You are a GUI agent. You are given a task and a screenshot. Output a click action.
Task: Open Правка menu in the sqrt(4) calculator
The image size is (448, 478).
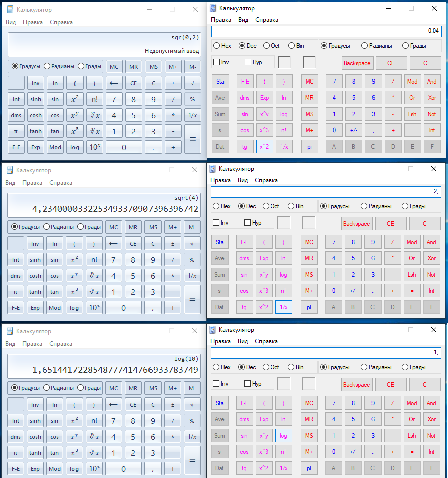click(32, 183)
